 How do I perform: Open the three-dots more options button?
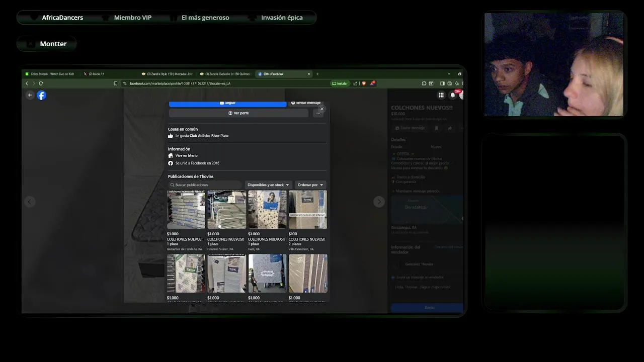318,113
